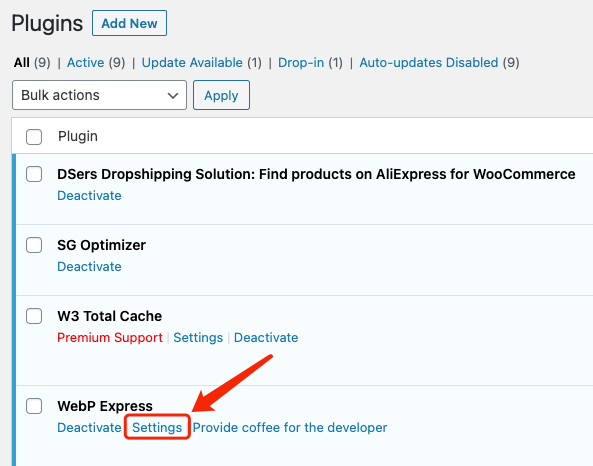The width and height of the screenshot is (593, 466).
Task: Tick the W3 Total Cache checkbox
Action: (34, 316)
